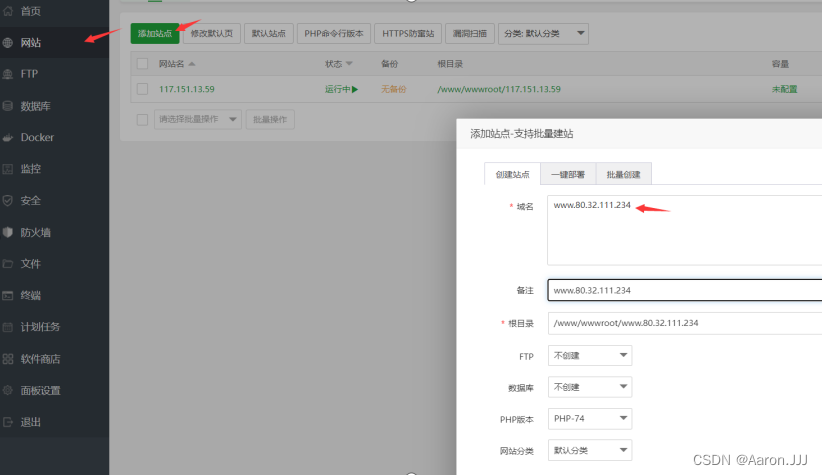Image resolution: width=822 pixels, height=475 pixels.
Task: Tick the checkbox beside 请选择批量操作
Action: pyautogui.click(x=142, y=119)
